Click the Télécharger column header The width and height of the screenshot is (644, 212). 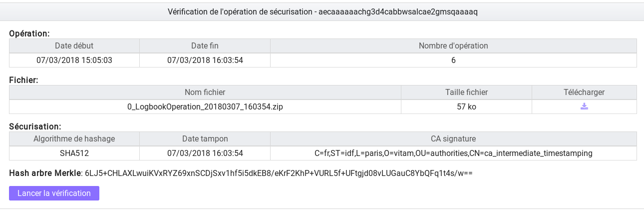[x=584, y=92]
